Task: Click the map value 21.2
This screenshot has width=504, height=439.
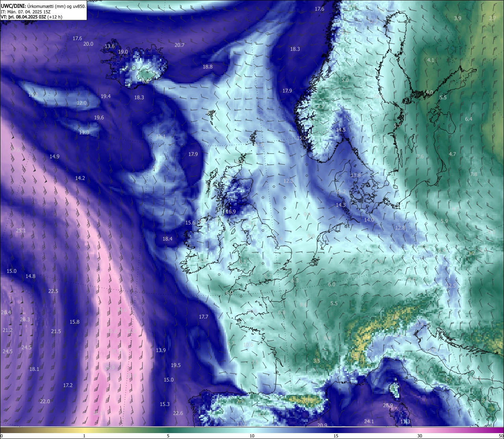Action: (7, 330)
